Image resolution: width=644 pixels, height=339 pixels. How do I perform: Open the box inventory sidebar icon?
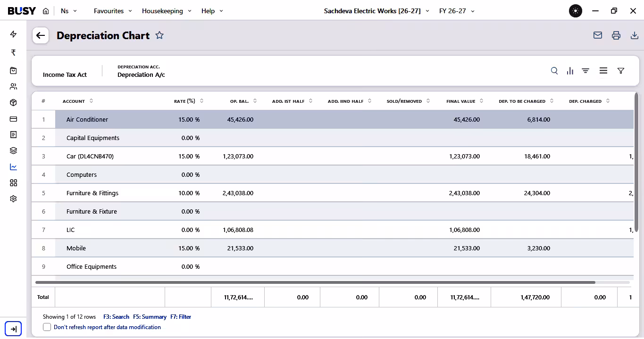pos(13,103)
